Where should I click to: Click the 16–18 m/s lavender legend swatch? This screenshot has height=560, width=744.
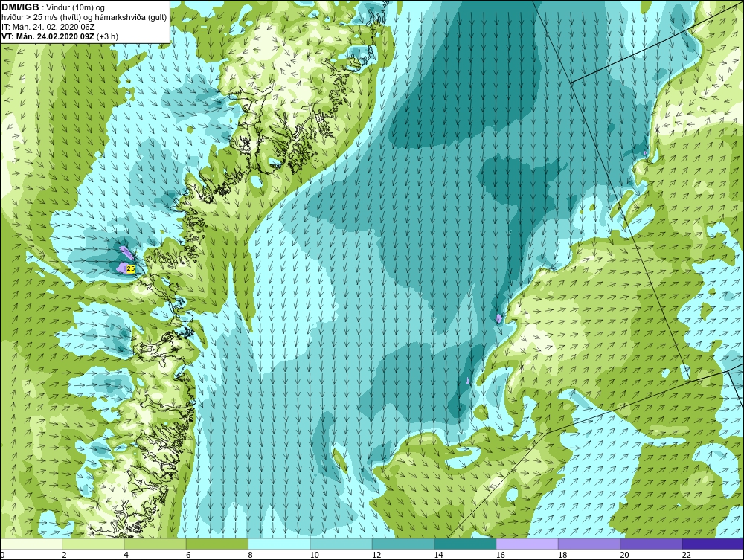click(527, 544)
